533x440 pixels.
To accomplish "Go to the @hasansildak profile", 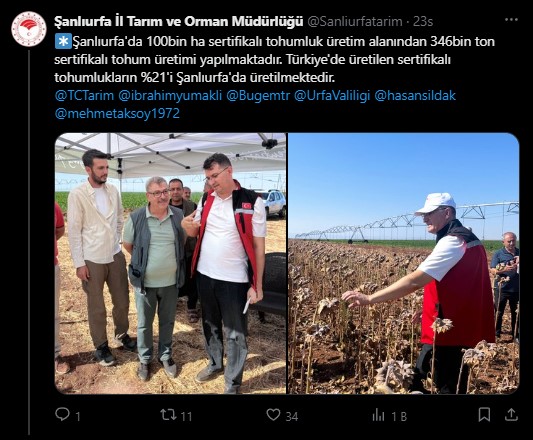I will click(x=415, y=96).
